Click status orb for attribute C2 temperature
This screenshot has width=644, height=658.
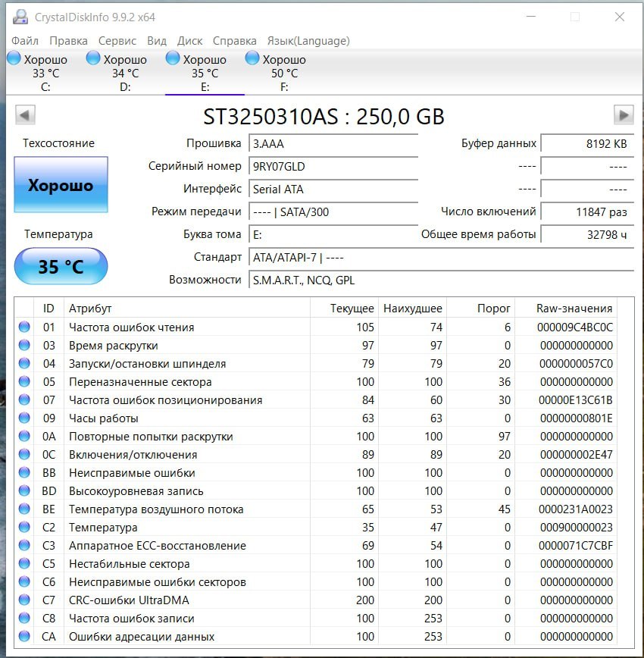coord(24,527)
